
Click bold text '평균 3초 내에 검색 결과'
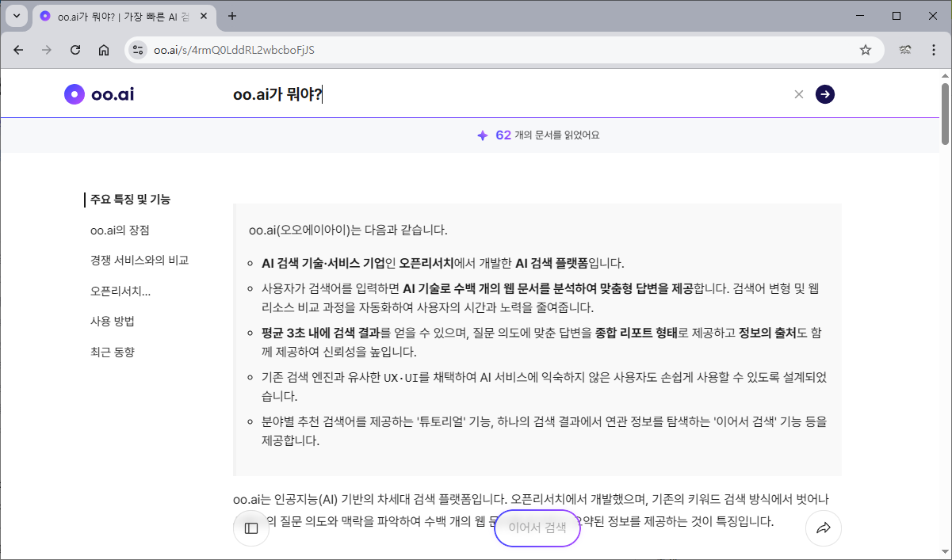pos(321,333)
